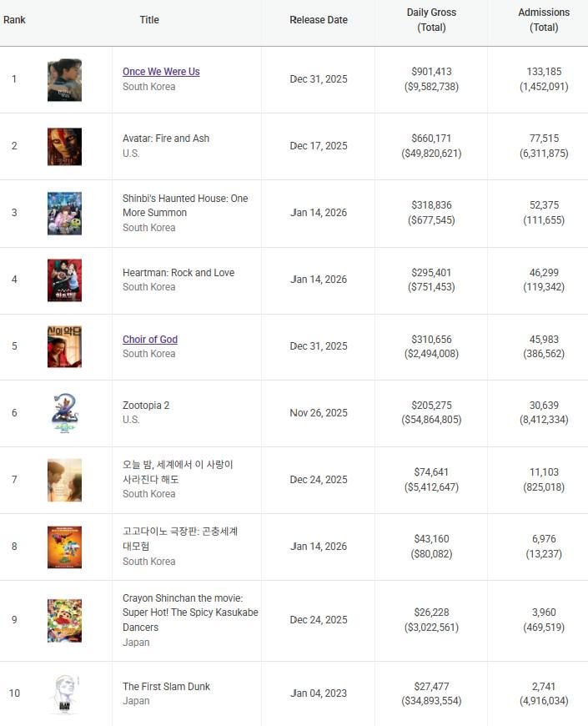Click the Avatar: Fire and Ash title
This screenshot has height=726, width=588.
coord(166,139)
